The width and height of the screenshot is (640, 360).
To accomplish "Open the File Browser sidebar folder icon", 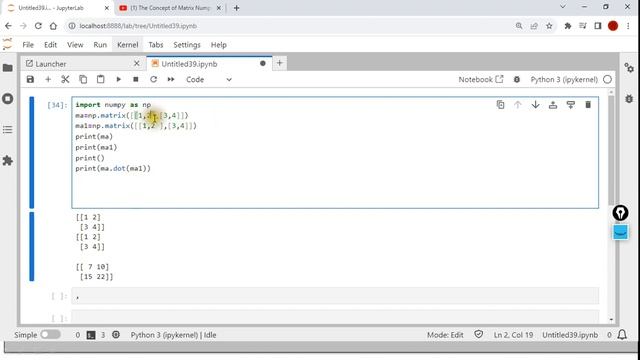I will [x=8, y=68].
